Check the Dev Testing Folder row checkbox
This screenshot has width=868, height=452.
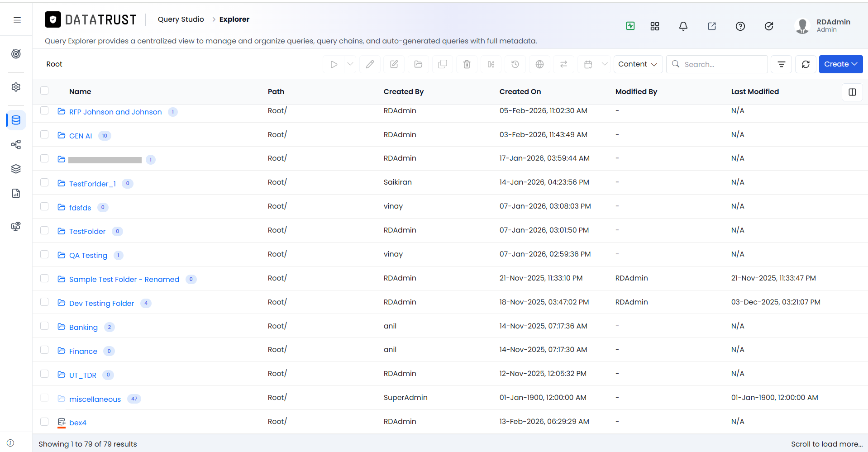(44, 302)
